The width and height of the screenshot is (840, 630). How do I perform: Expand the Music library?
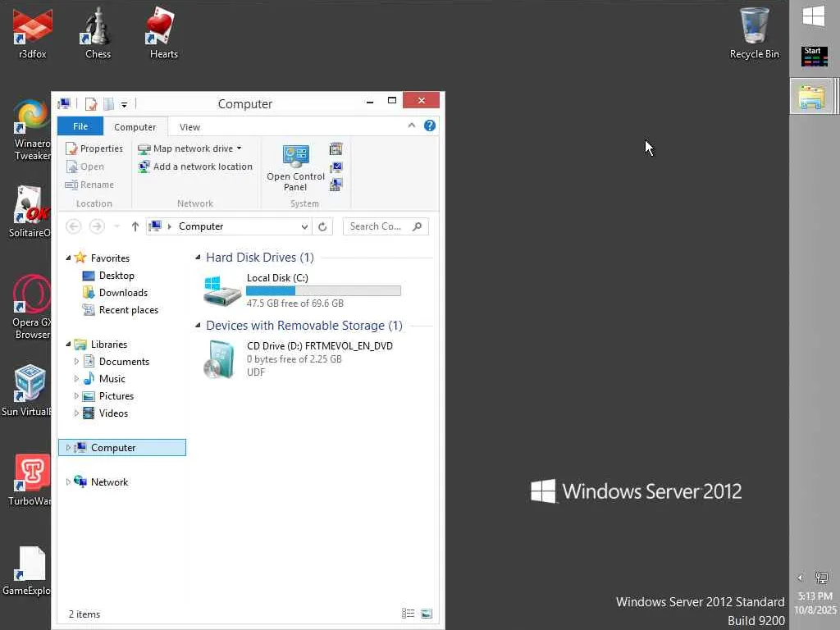tap(76, 379)
